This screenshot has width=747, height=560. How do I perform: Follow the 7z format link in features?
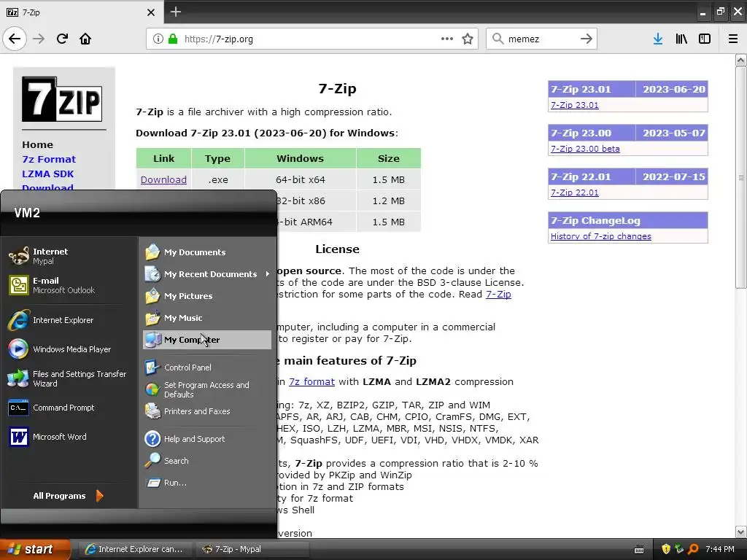311,381
